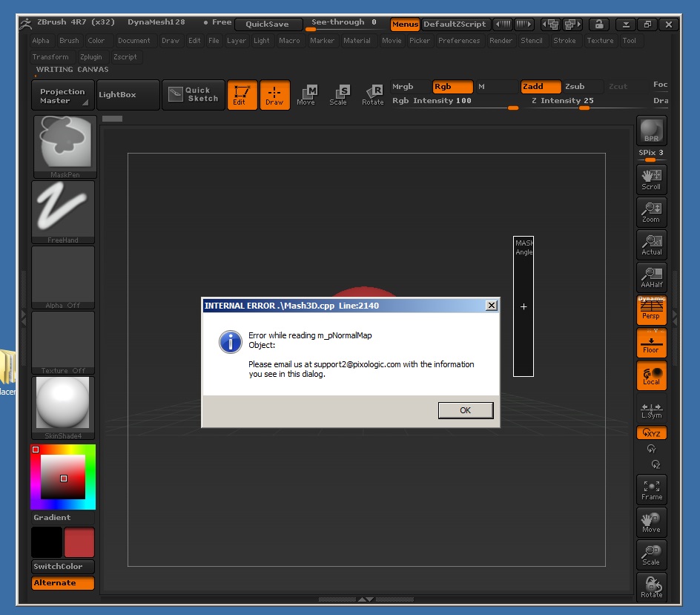The width and height of the screenshot is (700, 615).
Task: Toggle Alternate button
Action: (x=63, y=583)
